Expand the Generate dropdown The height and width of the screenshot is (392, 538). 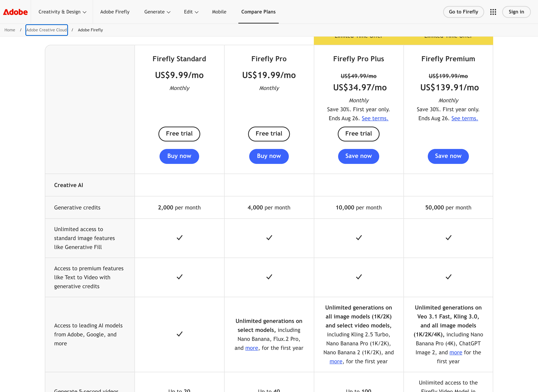tap(157, 12)
